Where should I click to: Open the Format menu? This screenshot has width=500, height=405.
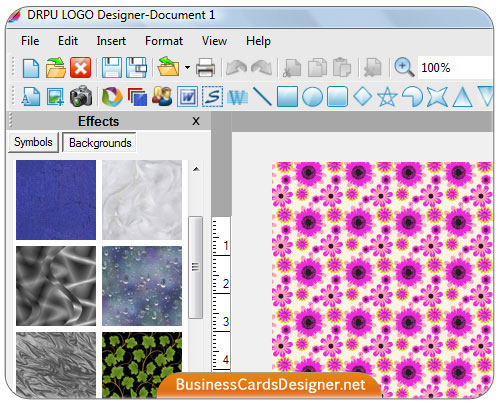point(164,41)
